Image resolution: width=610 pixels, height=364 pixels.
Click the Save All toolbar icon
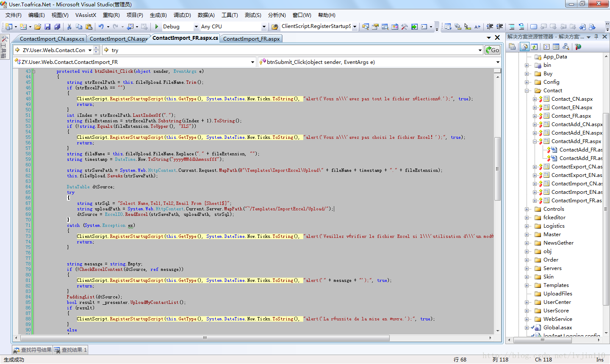click(57, 27)
